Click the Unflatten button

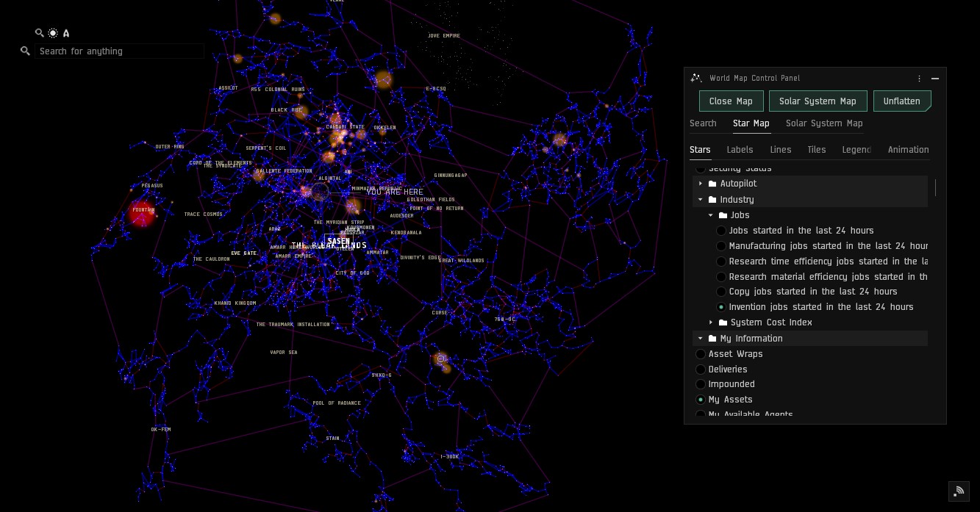click(x=902, y=101)
